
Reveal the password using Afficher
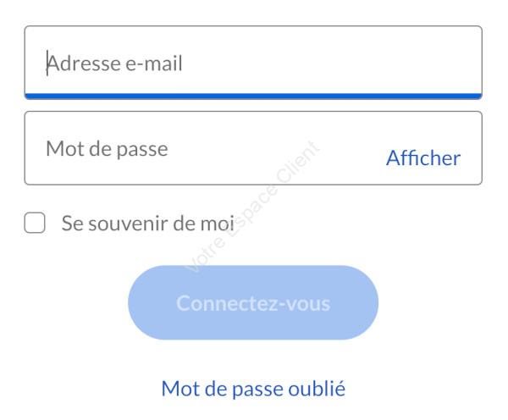click(422, 157)
